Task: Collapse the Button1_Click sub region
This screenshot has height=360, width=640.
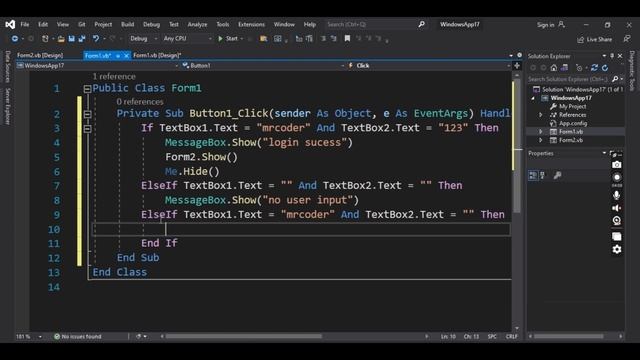Action: coord(87,114)
